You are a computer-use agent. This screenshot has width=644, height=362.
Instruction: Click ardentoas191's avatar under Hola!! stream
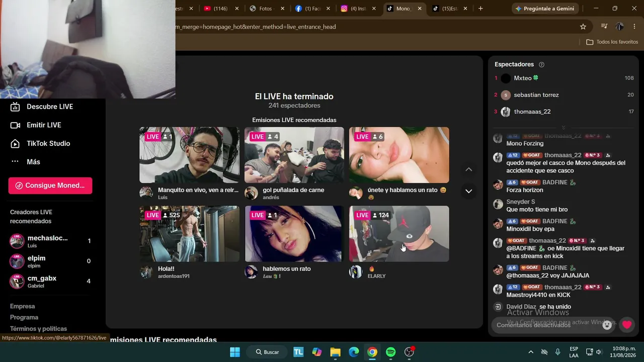click(146, 272)
